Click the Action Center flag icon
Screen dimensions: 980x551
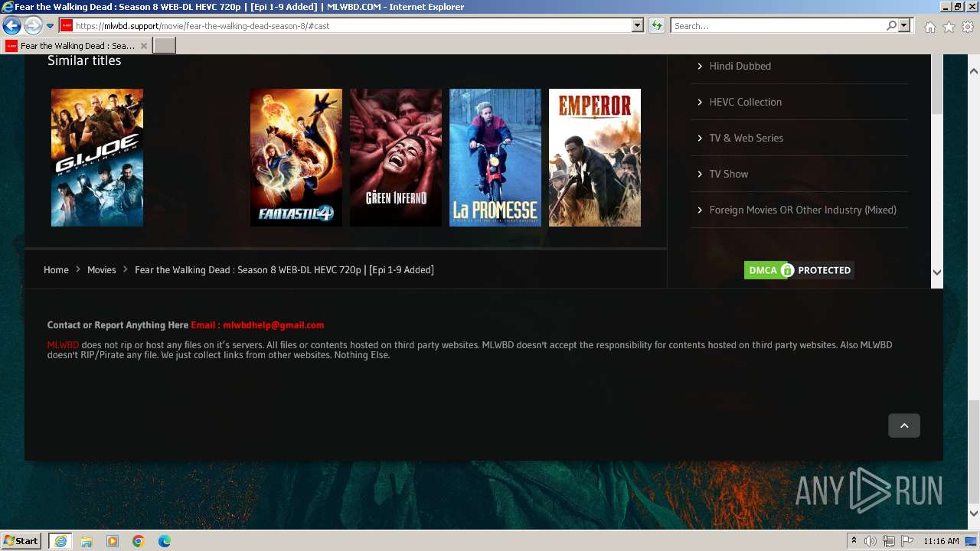pyautogui.click(x=907, y=541)
